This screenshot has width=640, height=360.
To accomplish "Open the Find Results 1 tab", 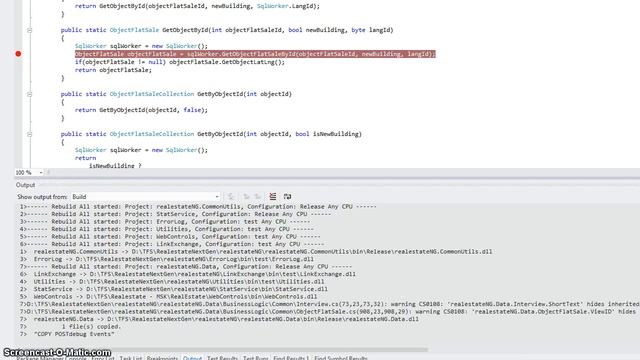I will (x=291, y=358).
